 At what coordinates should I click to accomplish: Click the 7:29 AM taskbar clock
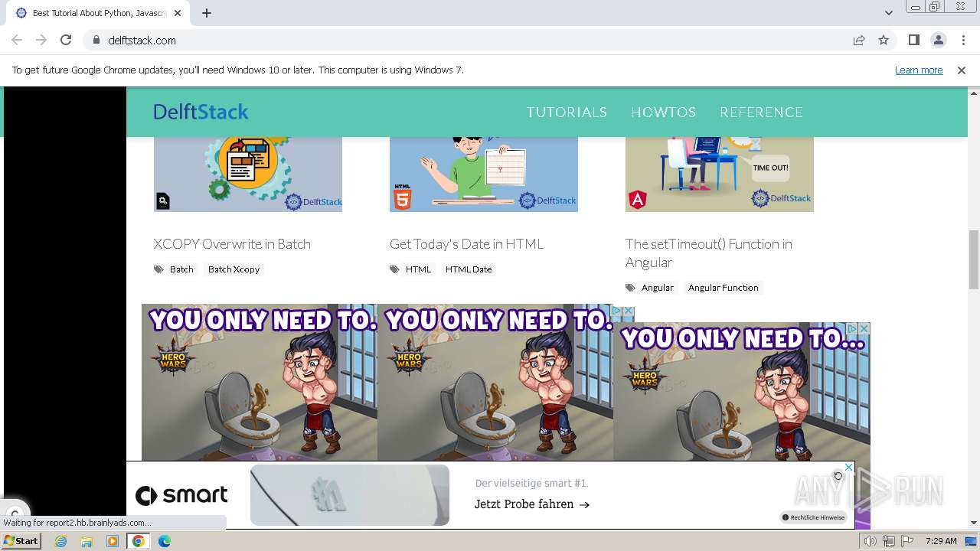pos(941,541)
